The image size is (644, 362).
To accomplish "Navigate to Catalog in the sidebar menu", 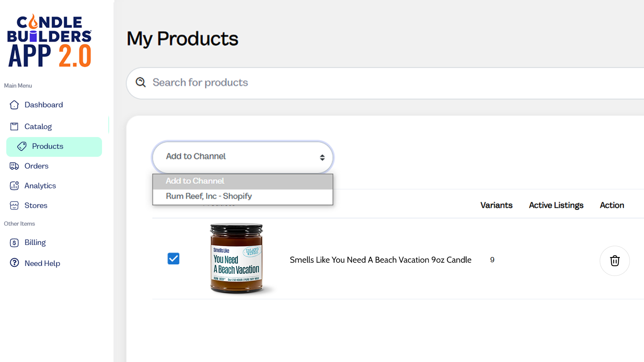I will (x=39, y=126).
